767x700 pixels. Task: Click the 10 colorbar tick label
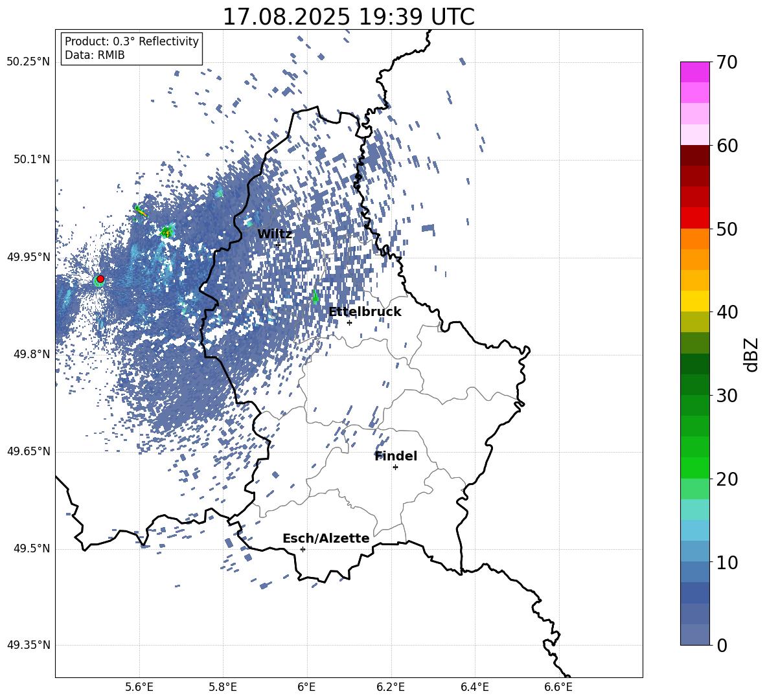[x=727, y=562]
